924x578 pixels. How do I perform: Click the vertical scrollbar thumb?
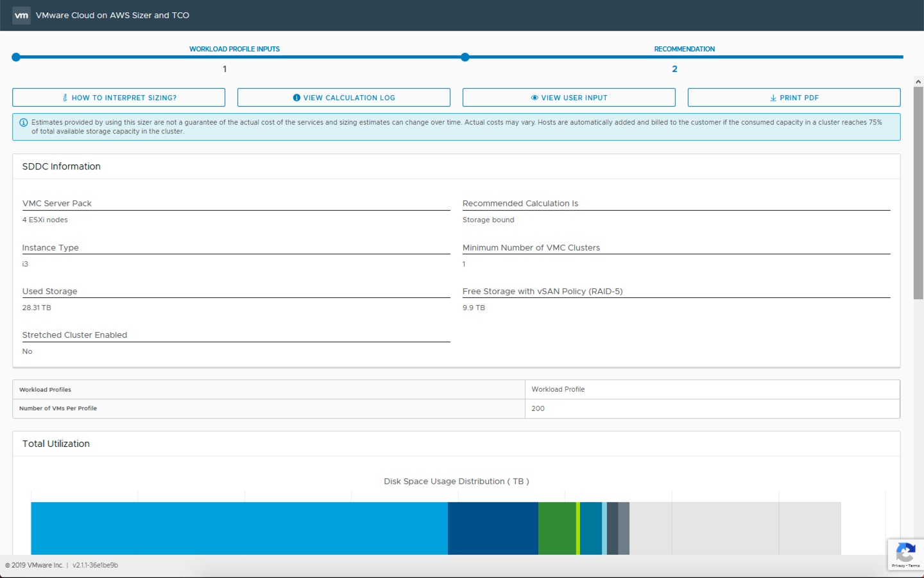[918, 193]
